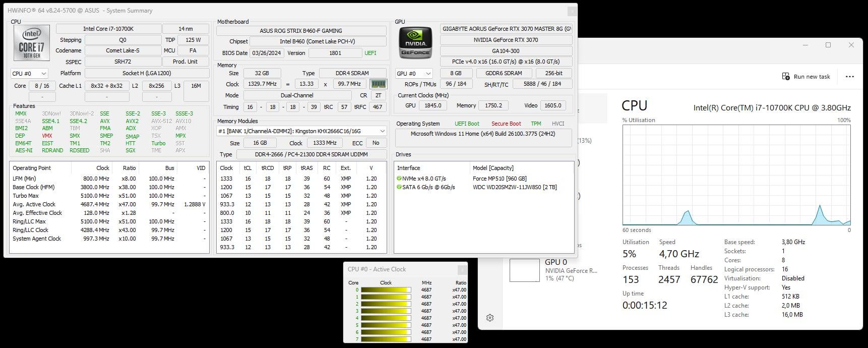This screenshot has width=868, height=348.
Task: Click the green check icon beside SATA 6 Gb/s
Action: pyautogui.click(x=399, y=187)
